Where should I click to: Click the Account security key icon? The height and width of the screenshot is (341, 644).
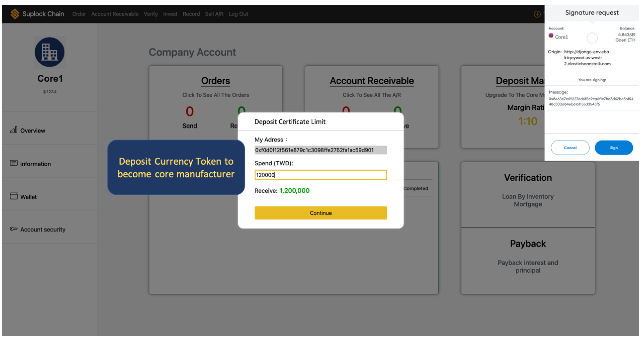point(13,229)
